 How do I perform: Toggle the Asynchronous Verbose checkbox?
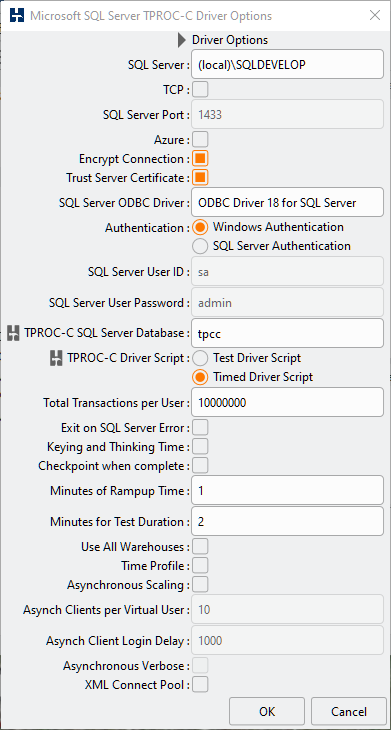pos(200,665)
